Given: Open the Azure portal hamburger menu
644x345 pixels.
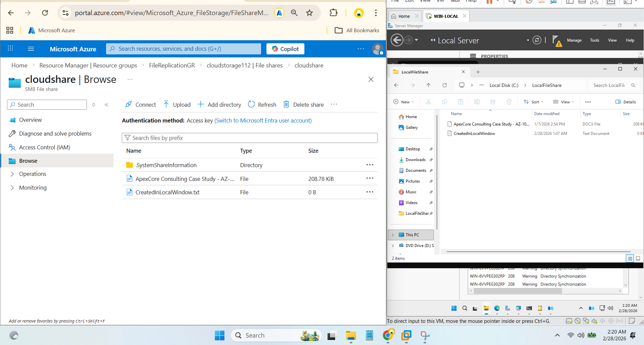Looking at the screenshot, I should [31, 49].
